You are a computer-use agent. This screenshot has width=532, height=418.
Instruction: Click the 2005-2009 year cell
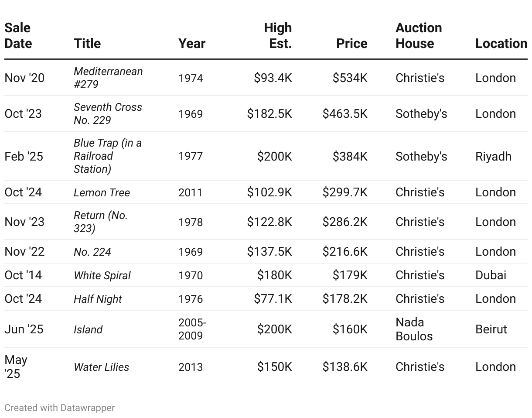(x=192, y=329)
